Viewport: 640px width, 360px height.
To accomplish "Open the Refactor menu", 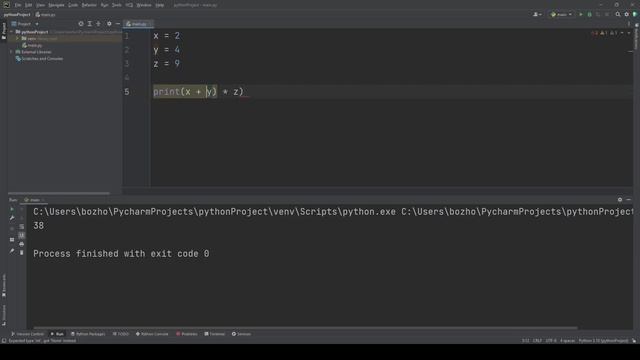I will (89, 5).
